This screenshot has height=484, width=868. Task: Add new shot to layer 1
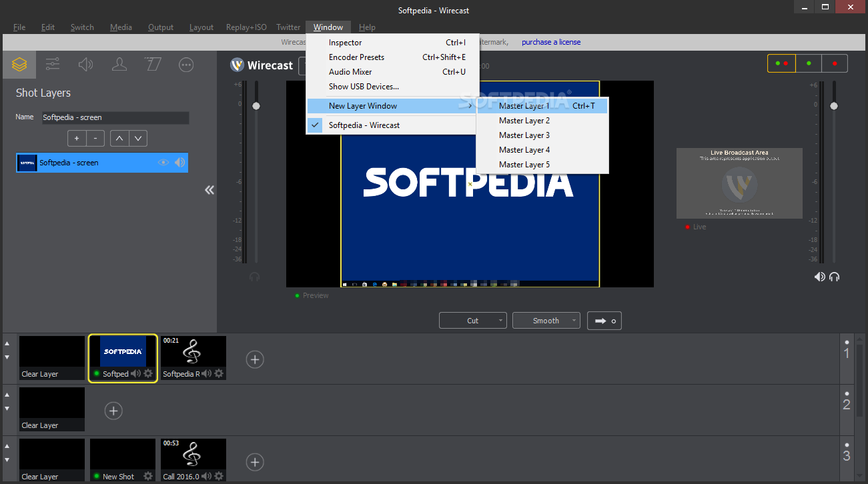coord(255,359)
